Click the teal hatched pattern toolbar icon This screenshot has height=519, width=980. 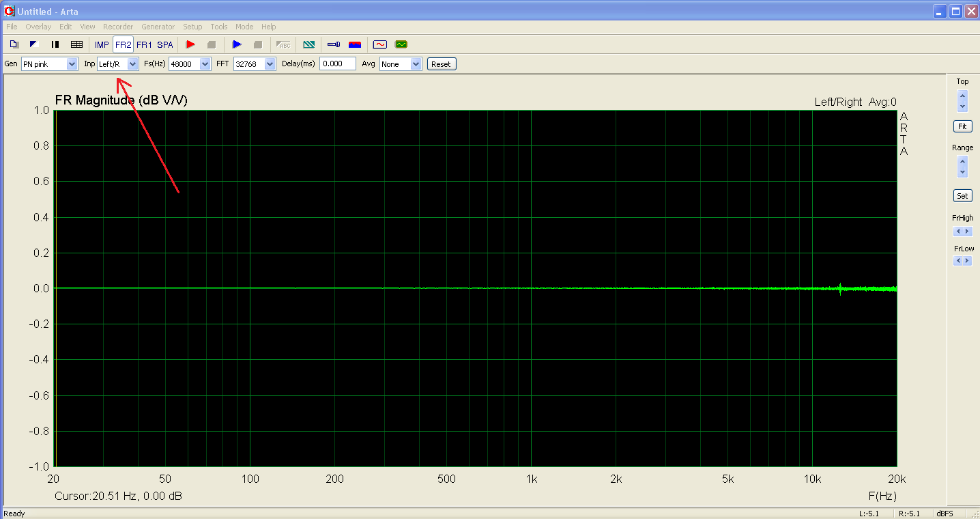click(x=309, y=44)
